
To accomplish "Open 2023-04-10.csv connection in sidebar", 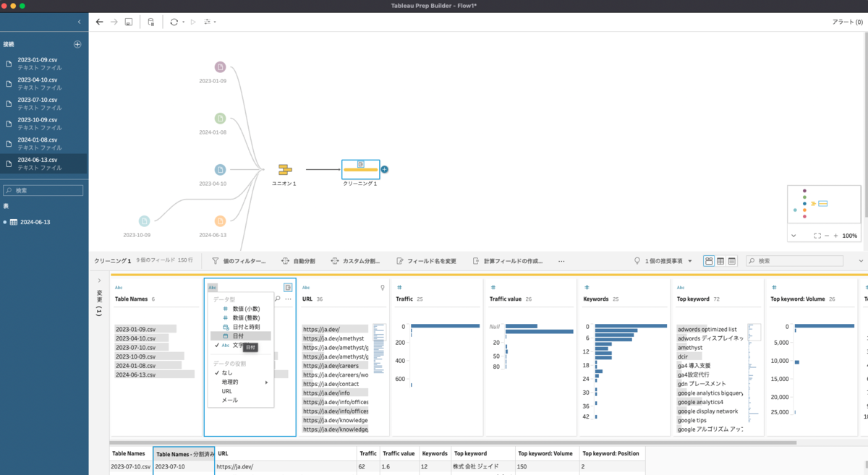I will pos(44,83).
